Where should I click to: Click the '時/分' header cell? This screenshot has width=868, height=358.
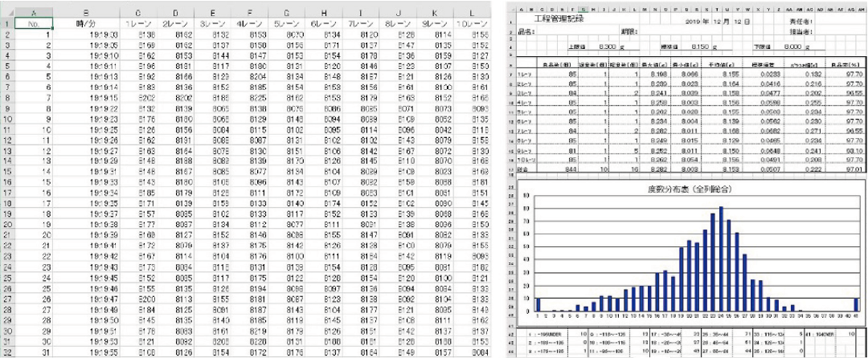[x=85, y=23]
